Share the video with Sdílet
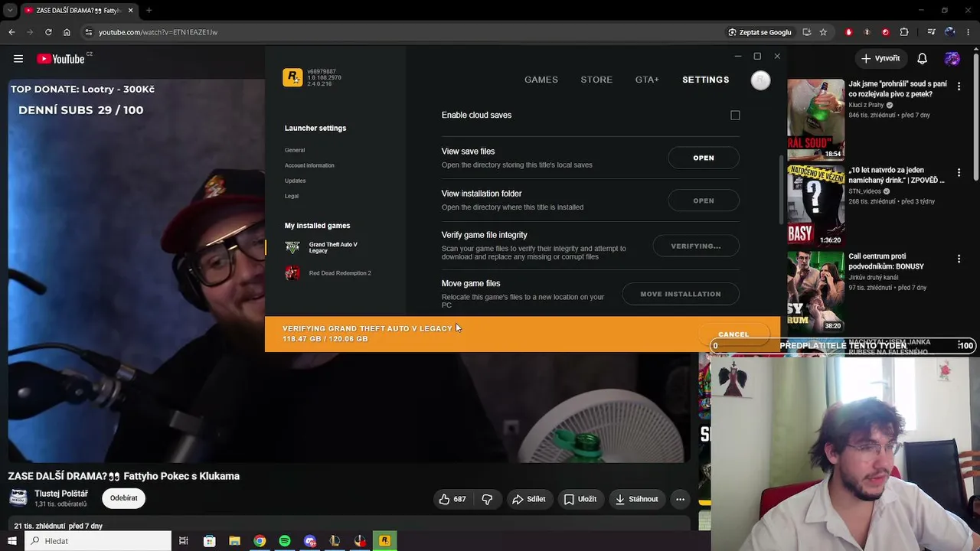 pos(529,499)
